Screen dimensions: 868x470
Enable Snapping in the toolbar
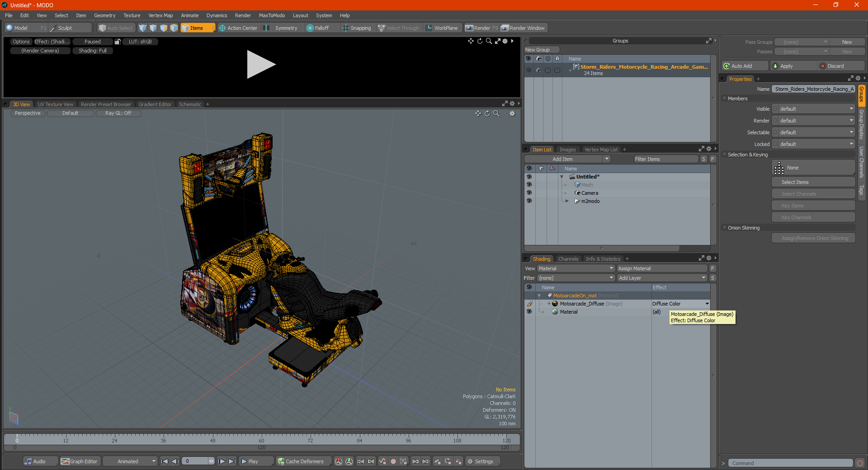point(357,28)
